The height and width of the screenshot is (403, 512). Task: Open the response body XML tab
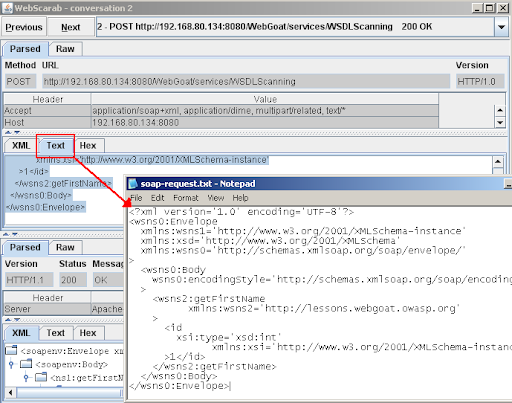[x=21, y=333]
